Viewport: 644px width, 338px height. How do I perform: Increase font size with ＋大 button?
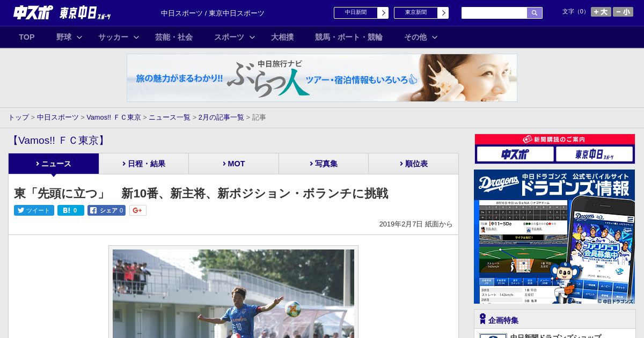[601, 12]
